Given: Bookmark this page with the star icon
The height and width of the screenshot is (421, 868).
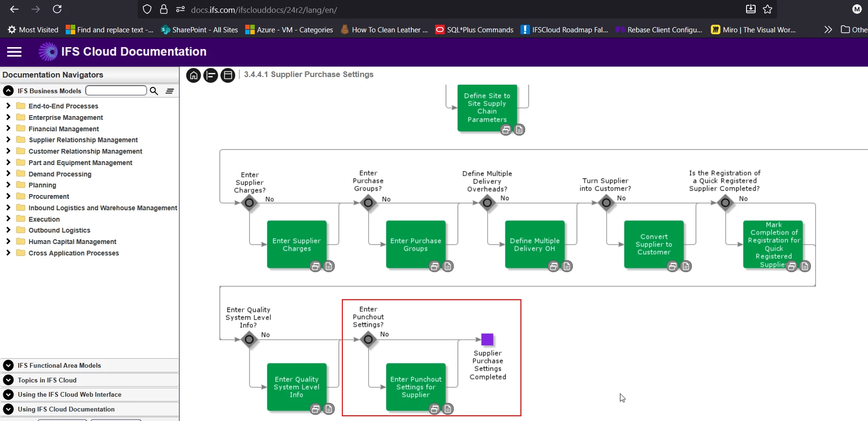Looking at the screenshot, I should pos(768,9).
